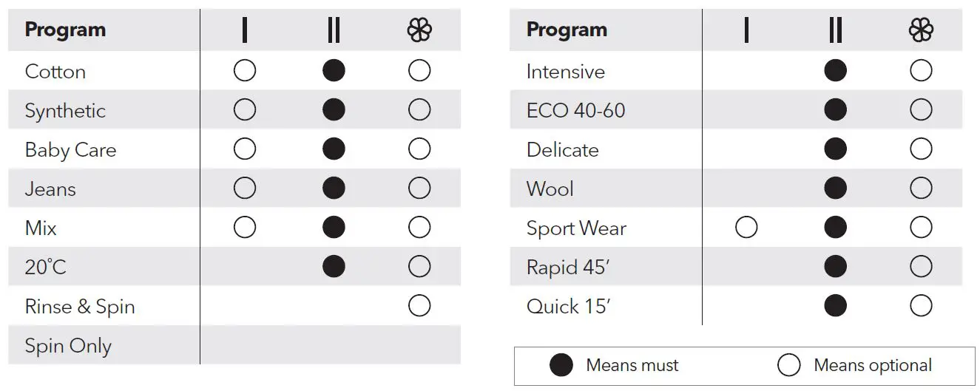Viewport: 980px width, 391px height.
Task: Click the Rapid 45' program label
Action: click(567, 267)
